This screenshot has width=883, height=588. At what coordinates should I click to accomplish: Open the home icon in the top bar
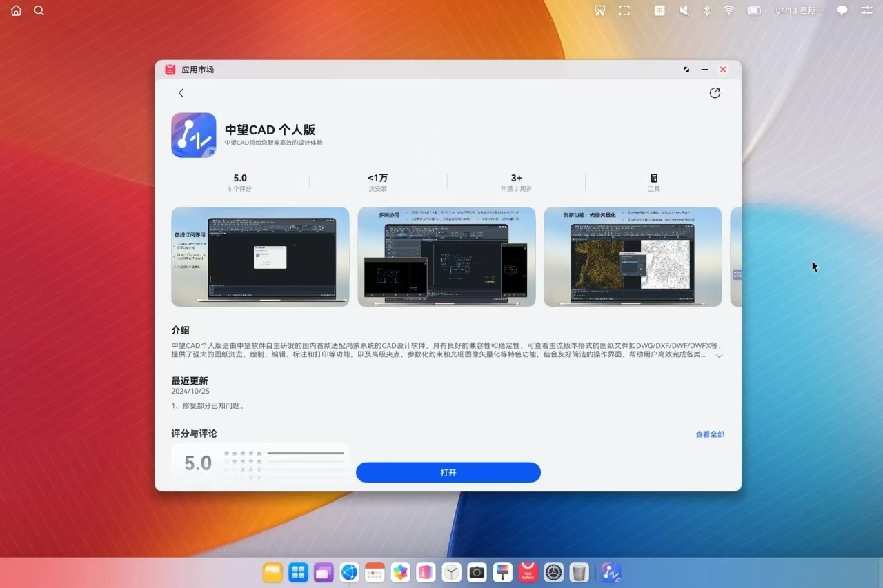[16, 10]
